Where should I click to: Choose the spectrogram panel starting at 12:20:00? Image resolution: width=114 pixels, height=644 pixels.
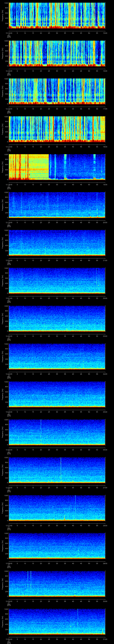point(57,243)
